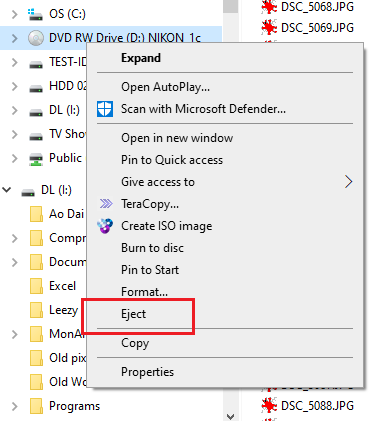Click the DSC_5069.JPG file icon
Viewport: 384px width, 421px height.
269,28
